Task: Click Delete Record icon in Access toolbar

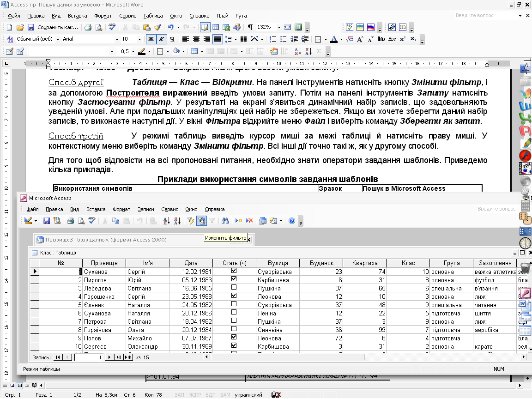Action: point(249,221)
